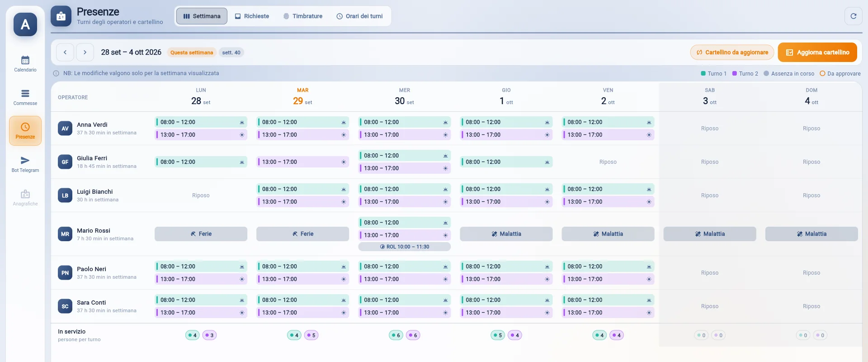Click Sara Conti's SC avatar

[65, 306]
